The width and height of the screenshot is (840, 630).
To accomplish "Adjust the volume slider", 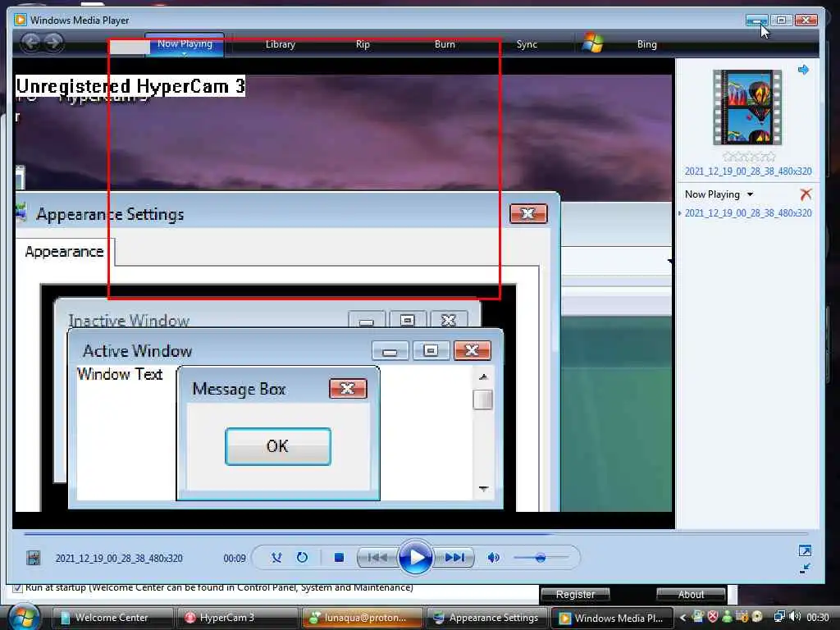I will coord(540,558).
